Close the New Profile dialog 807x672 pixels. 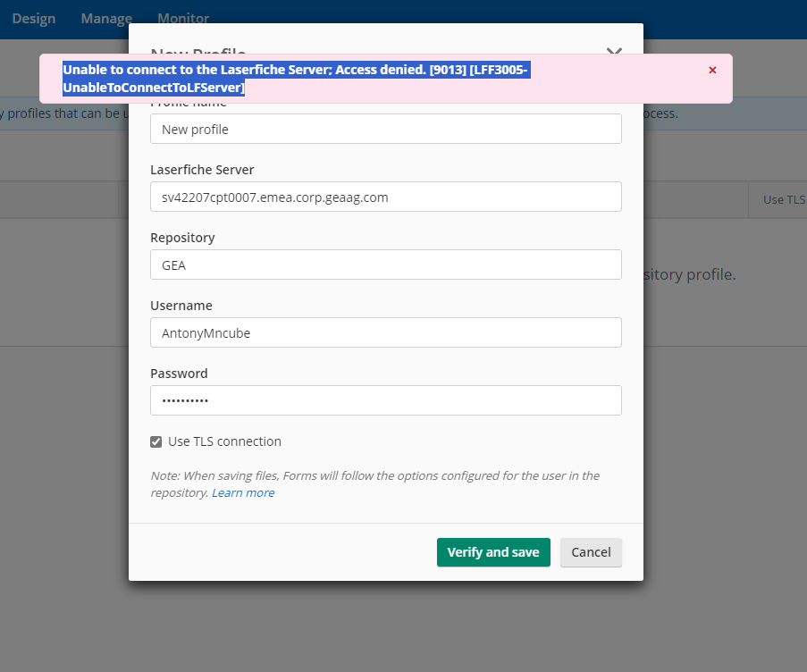614,51
